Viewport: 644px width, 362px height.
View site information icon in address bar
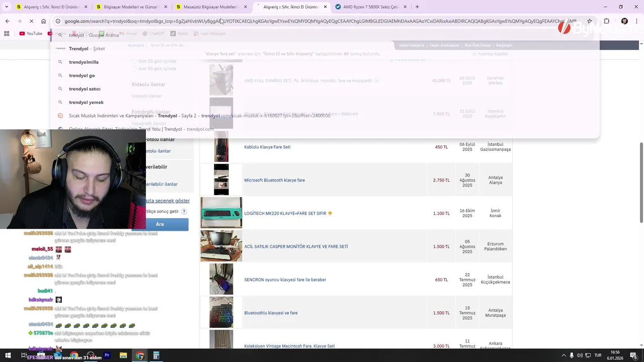point(58,21)
